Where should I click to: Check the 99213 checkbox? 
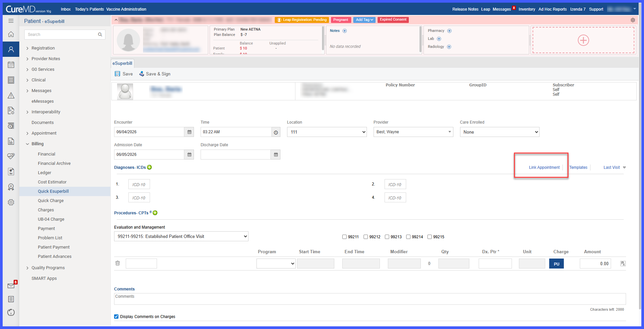pos(387,237)
